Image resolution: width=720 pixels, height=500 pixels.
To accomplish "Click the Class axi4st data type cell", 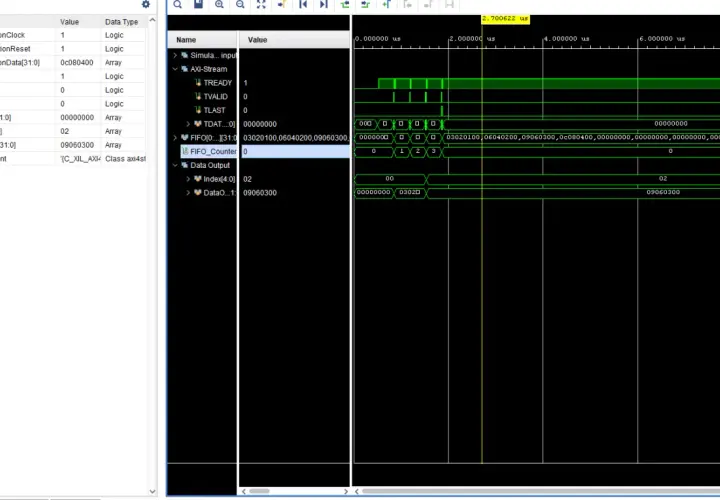I will point(124,158).
